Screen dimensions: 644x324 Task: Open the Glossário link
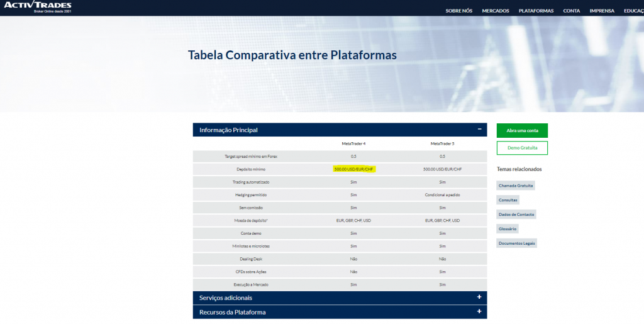pos(508,229)
